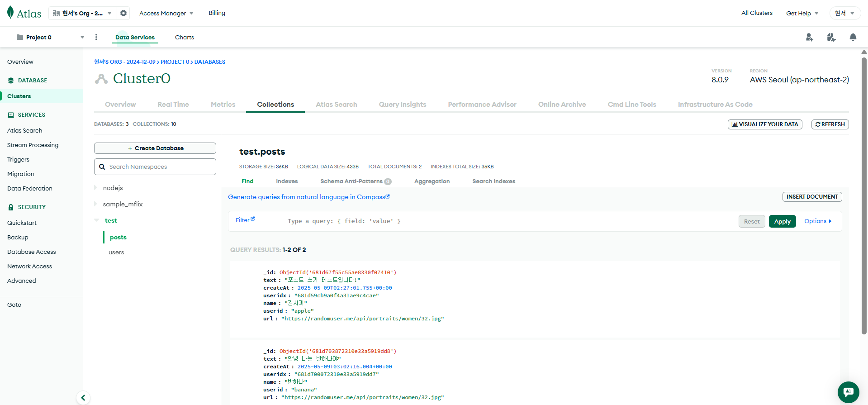Select the Indexes collection tab
Viewport: 868px width, 405px height.
(287, 181)
